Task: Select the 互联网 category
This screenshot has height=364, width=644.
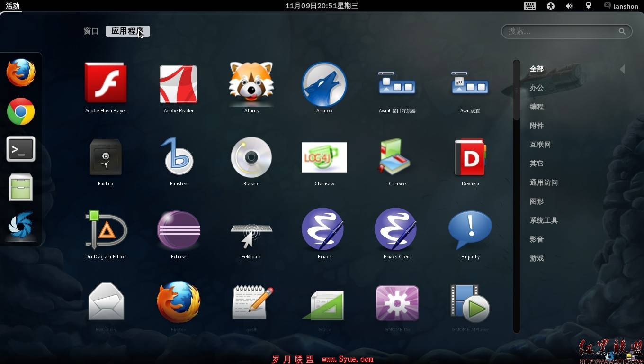Action: pos(540,145)
